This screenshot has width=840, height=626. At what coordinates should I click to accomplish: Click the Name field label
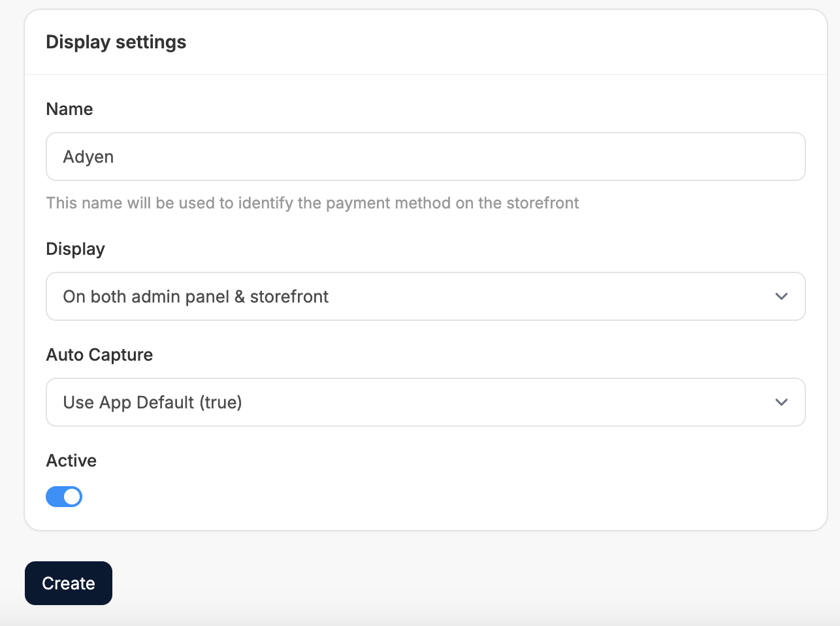point(69,109)
